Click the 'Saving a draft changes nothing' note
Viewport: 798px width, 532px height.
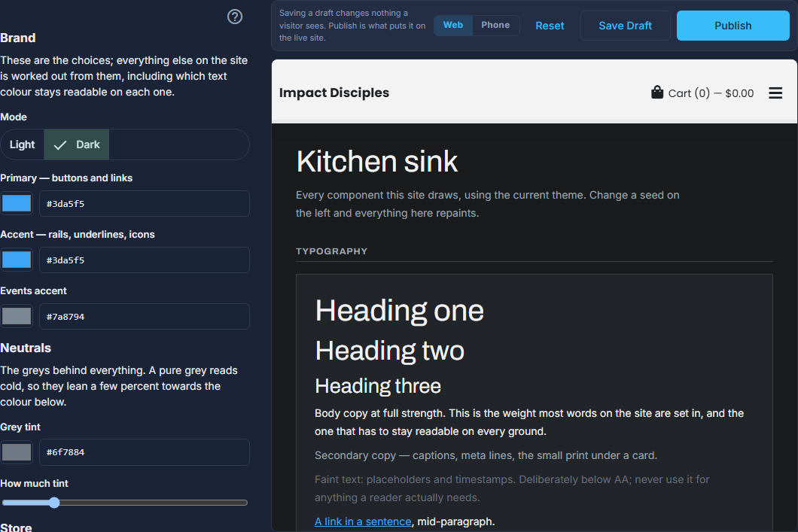[352, 26]
